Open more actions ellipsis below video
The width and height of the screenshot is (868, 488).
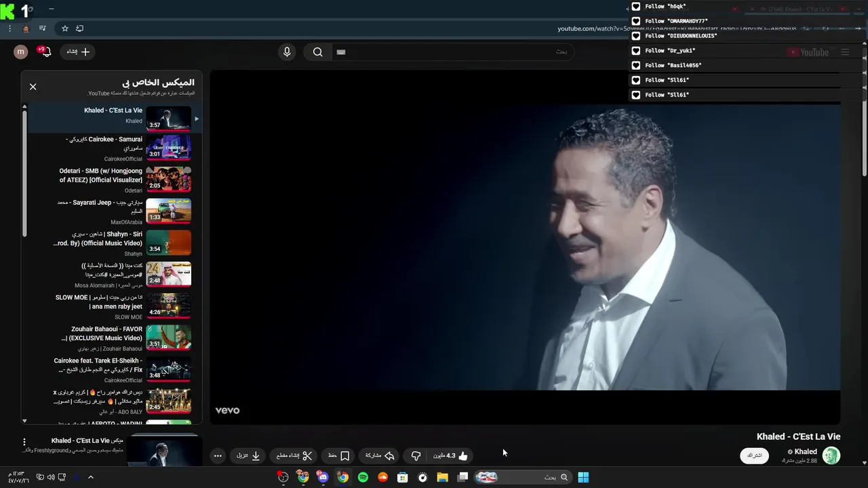(x=218, y=456)
